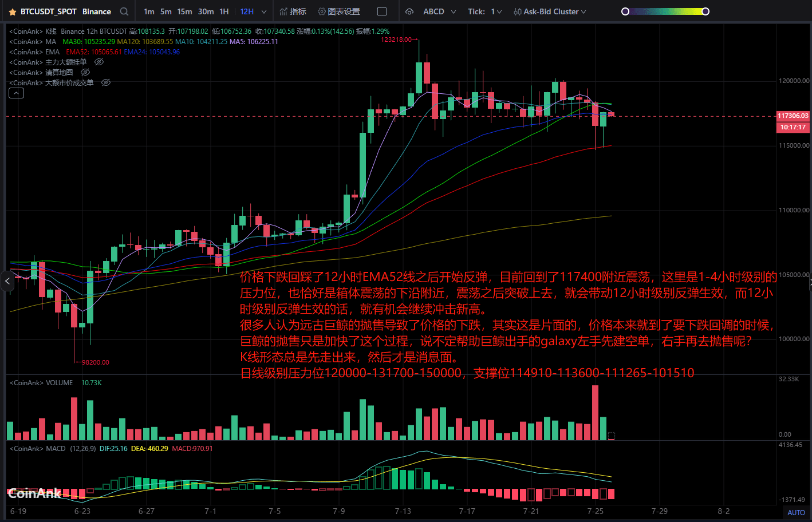Open the symbol search magnifier
This screenshot has width=812, height=522.
coord(124,11)
